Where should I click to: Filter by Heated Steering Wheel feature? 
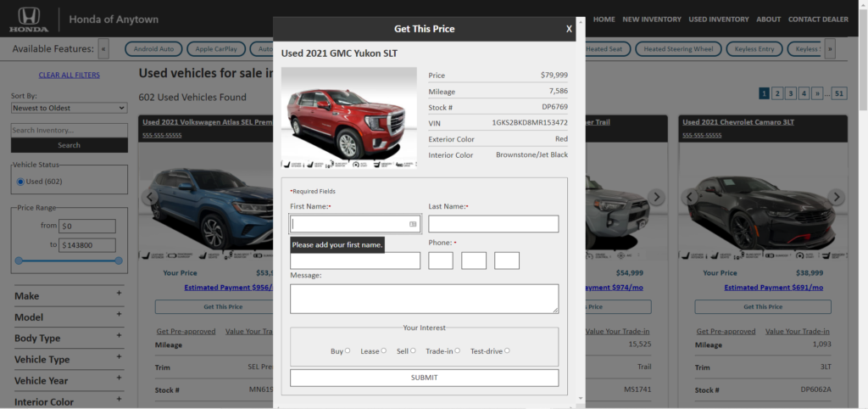pos(678,48)
